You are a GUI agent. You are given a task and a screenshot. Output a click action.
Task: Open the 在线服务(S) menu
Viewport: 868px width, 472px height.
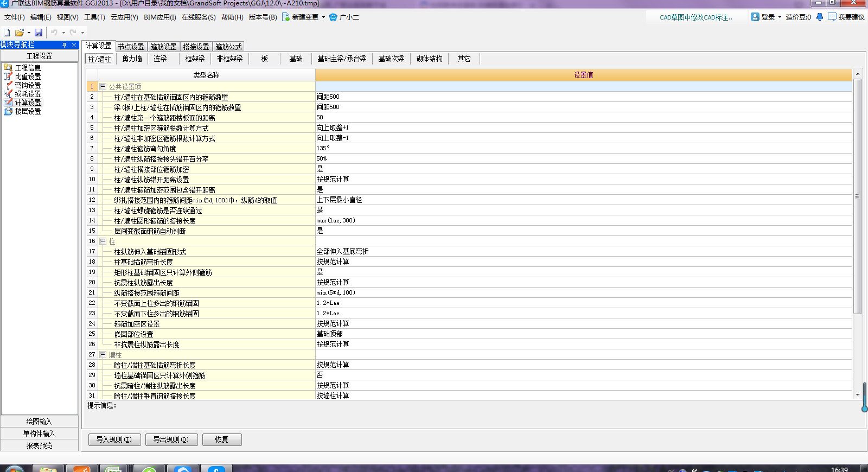pyautogui.click(x=199, y=17)
